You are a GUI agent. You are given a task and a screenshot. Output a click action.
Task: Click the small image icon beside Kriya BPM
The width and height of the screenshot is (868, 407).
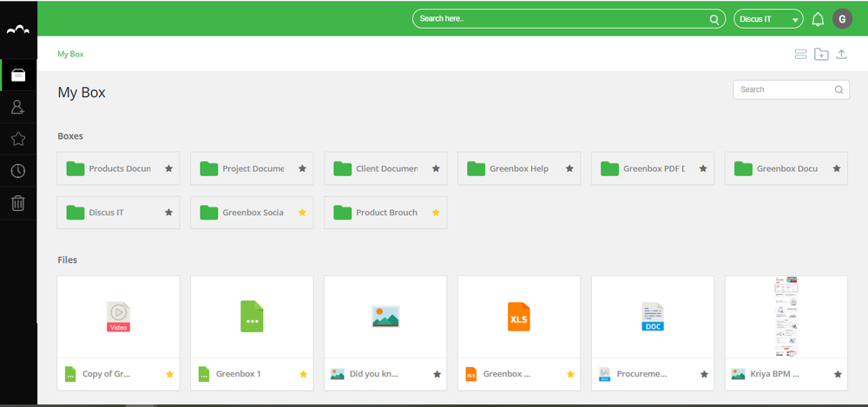tap(738, 374)
